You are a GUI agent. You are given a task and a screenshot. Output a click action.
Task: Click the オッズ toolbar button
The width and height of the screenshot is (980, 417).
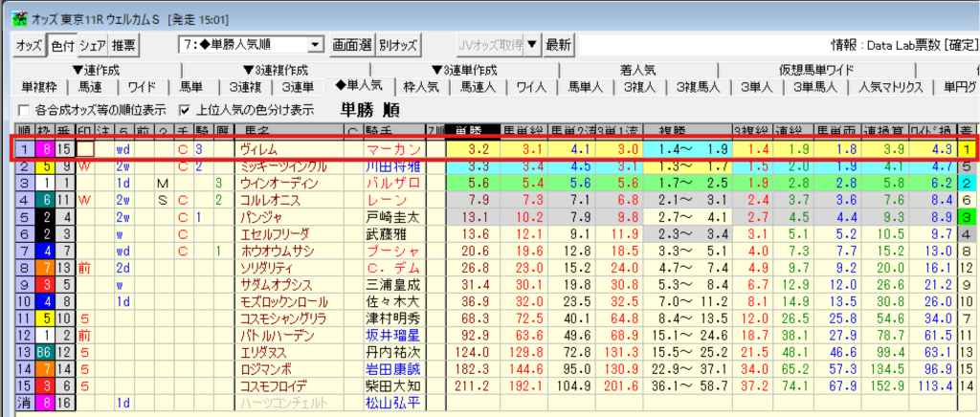click(x=29, y=45)
